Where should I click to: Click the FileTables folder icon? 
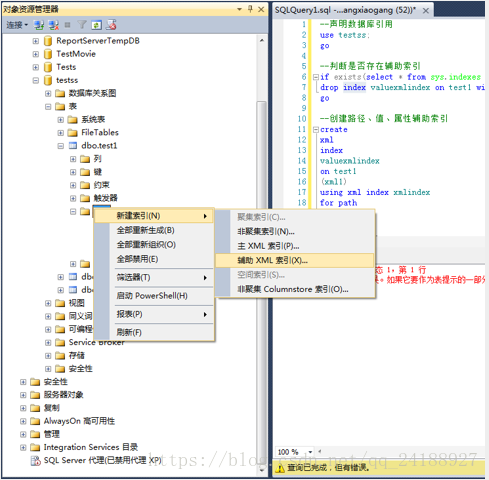pyautogui.click(x=72, y=133)
